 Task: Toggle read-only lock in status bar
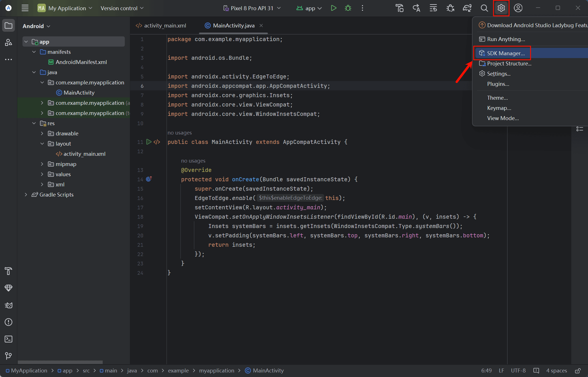(x=578, y=370)
